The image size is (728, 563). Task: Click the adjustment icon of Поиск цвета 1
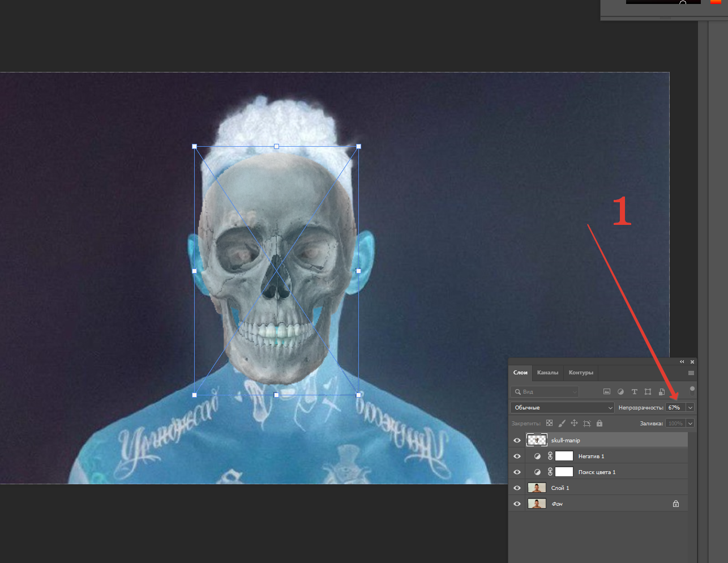point(537,472)
